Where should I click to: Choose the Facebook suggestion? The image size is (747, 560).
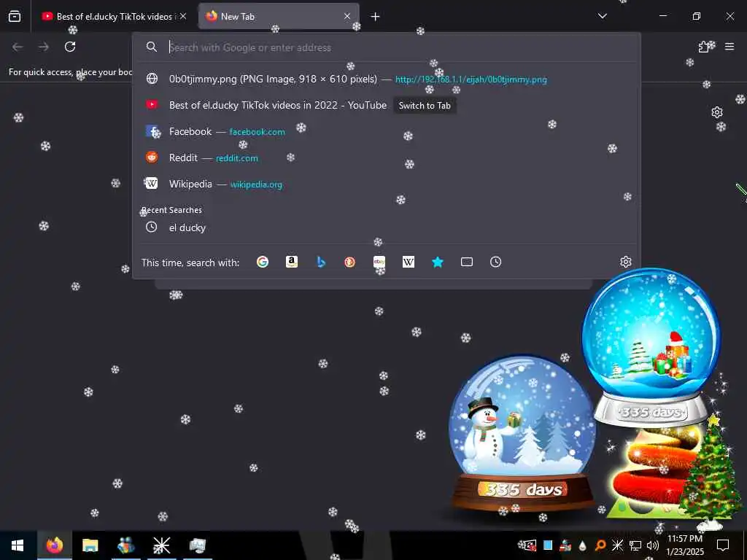[x=387, y=131]
